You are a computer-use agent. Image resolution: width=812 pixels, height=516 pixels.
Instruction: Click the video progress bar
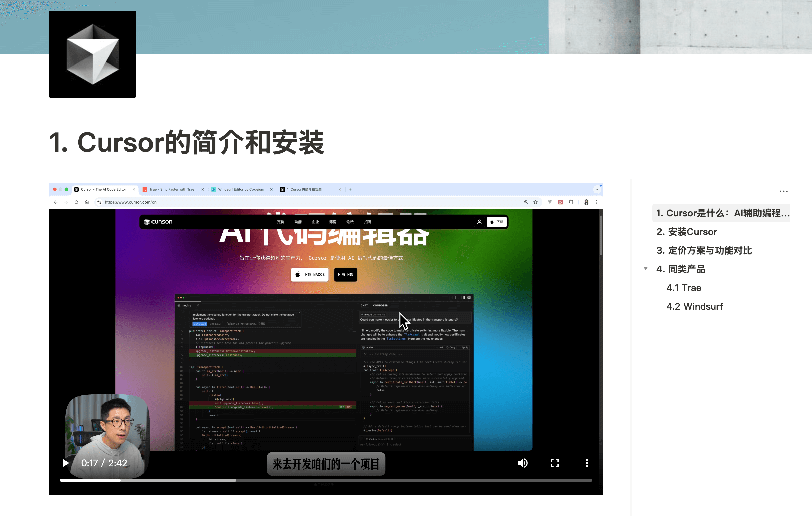(326, 480)
